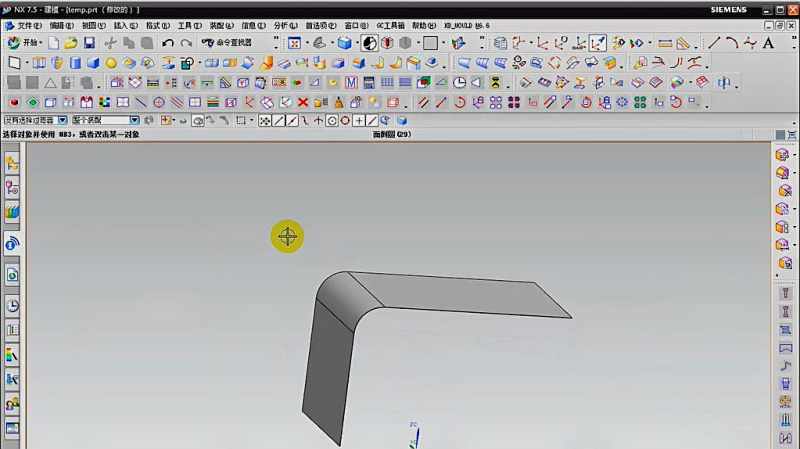This screenshot has width=800, height=449.
Task: Toggle the endpoint snap option
Action: tap(279, 121)
